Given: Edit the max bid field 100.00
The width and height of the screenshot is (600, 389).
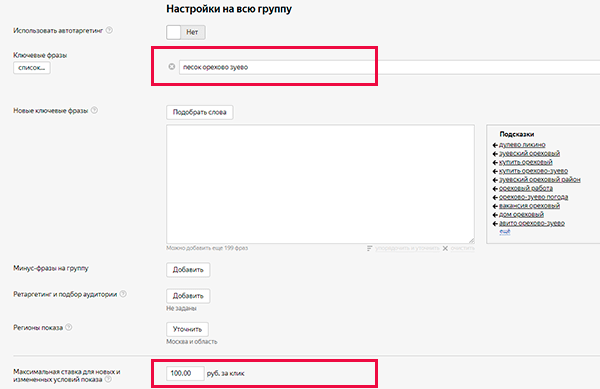Looking at the screenshot, I should (185, 373).
